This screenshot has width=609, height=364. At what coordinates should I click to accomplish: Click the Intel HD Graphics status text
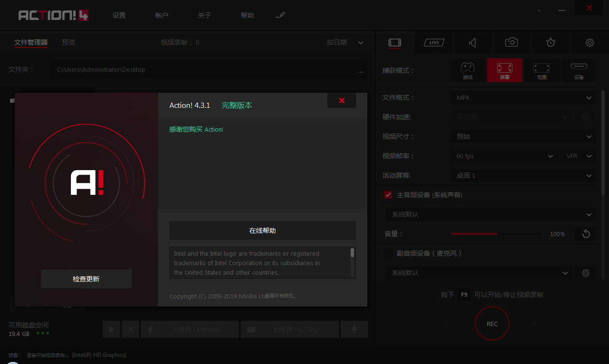point(99,355)
